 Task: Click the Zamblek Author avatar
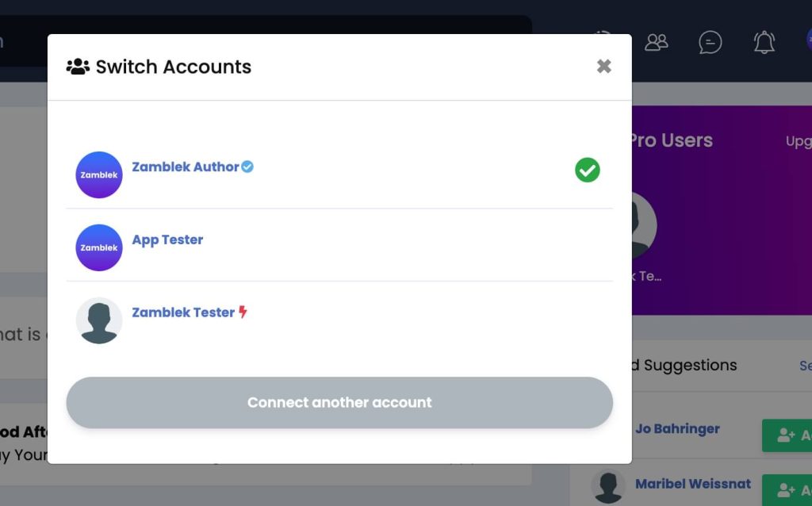[99, 174]
